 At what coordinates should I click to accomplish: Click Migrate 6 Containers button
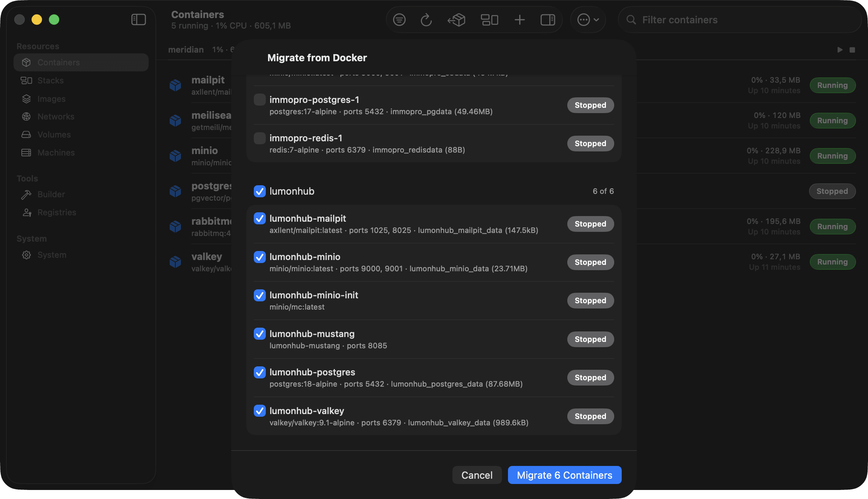tap(565, 475)
